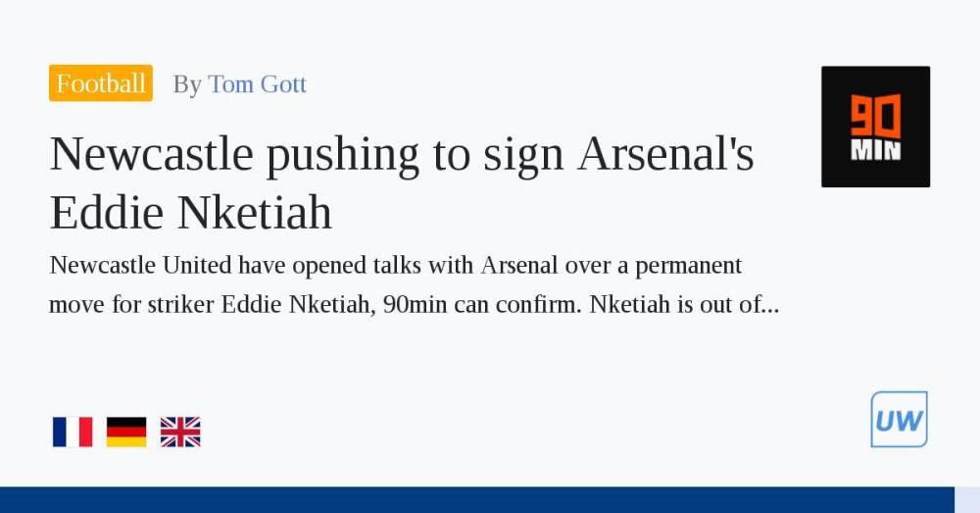This screenshot has height=513, width=980.
Task: Click 'permanent' in the summary text
Action: tap(688, 267)
